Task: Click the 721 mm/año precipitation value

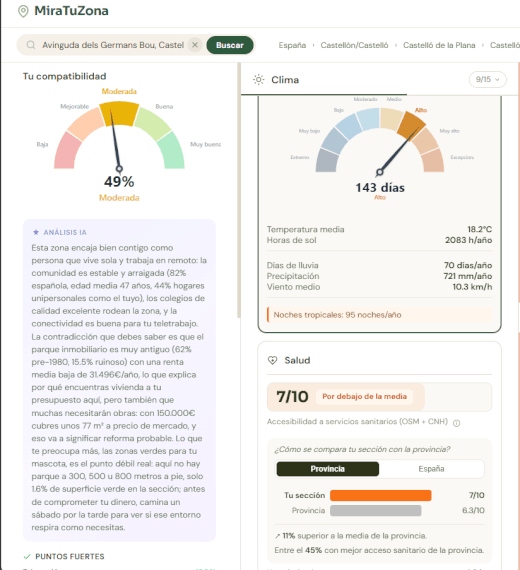Action: (x=468, y=276)
